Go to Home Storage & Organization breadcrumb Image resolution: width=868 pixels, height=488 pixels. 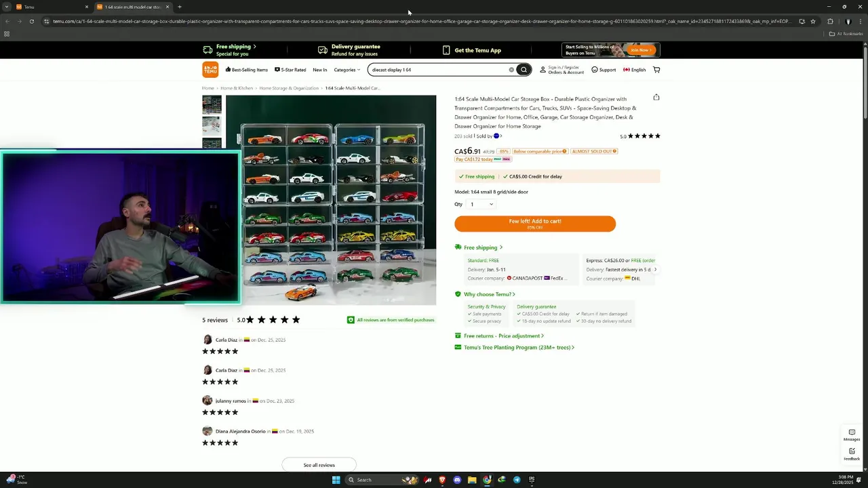289,88
